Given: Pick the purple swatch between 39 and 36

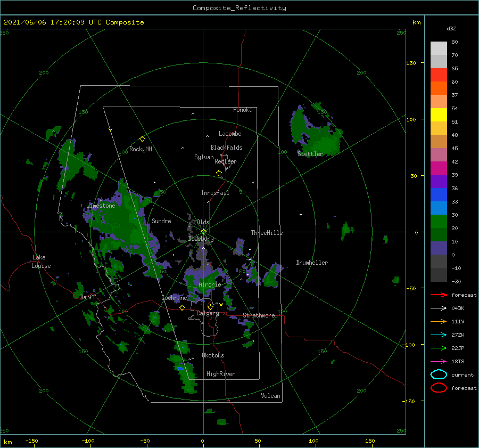Looking at the screenshot, I should click(439, 181).
